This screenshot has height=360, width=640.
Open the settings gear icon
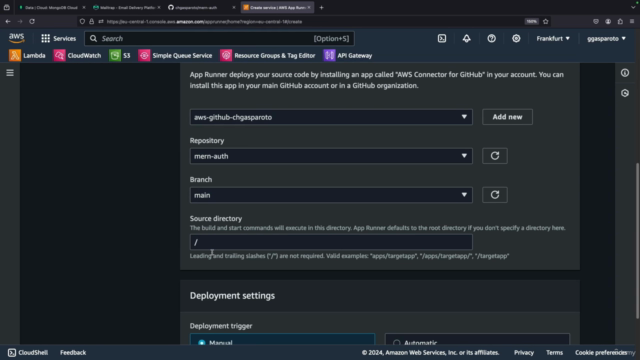pos(516,38)
